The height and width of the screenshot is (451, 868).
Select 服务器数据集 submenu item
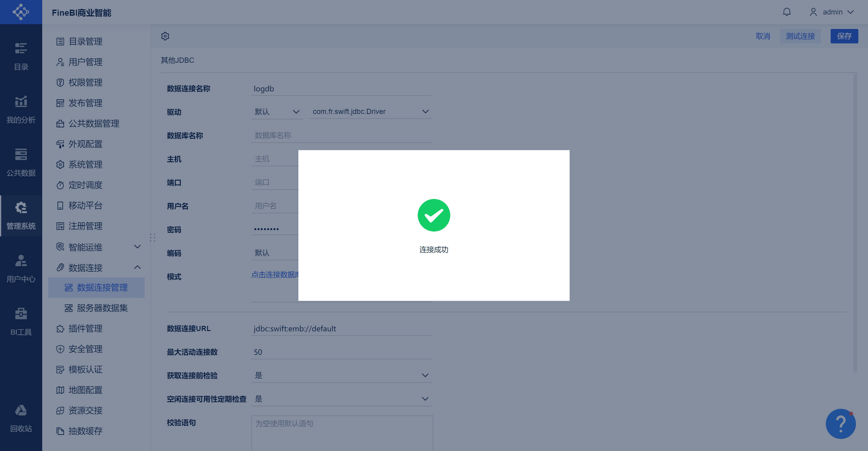tap(96, 308)
